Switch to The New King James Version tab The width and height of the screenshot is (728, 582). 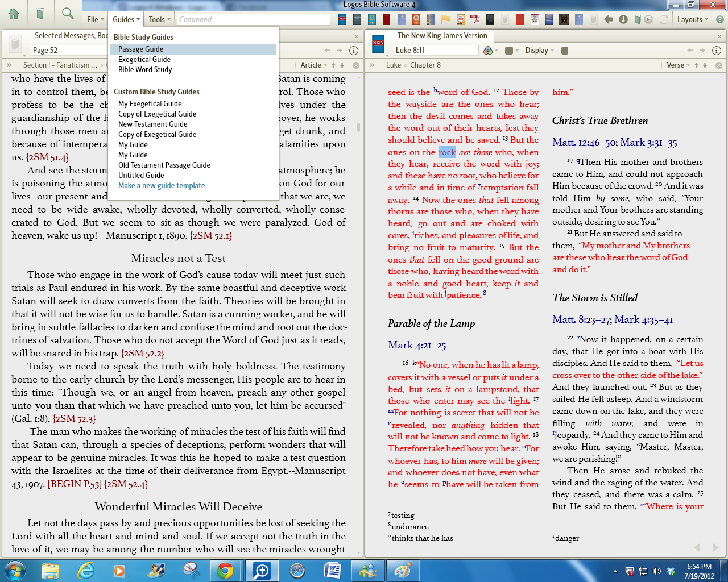pos(442,35)
